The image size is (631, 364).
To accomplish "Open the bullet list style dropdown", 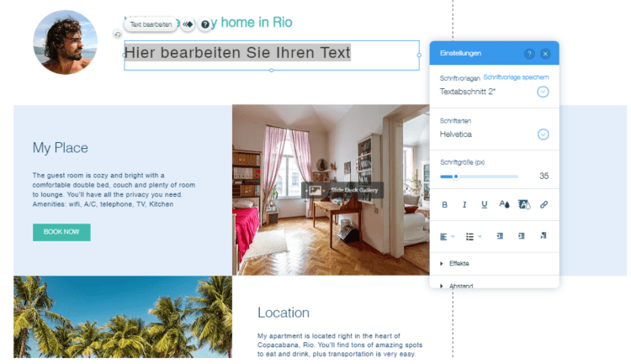I will point(474,236).
